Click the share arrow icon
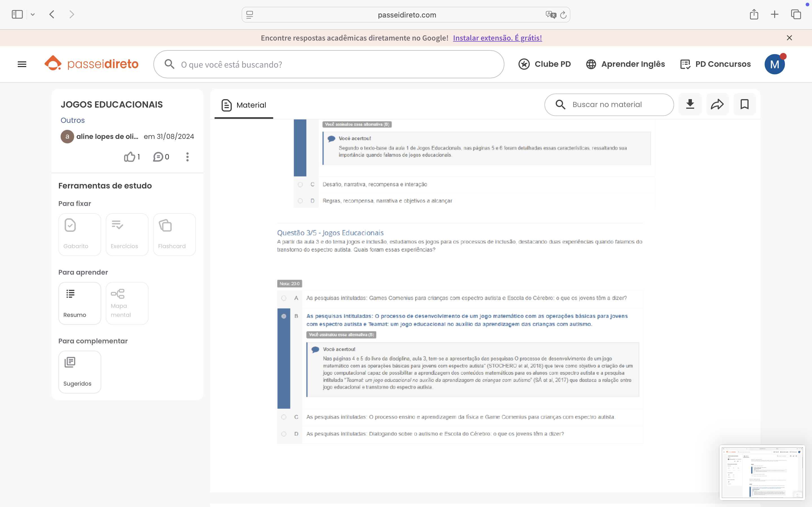 click(x=717, y=104)
